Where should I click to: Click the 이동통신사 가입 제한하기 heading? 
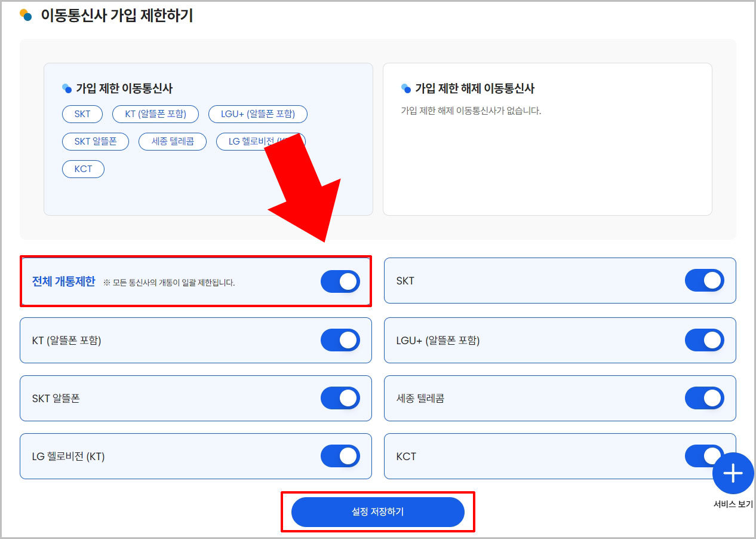(117, 16)
